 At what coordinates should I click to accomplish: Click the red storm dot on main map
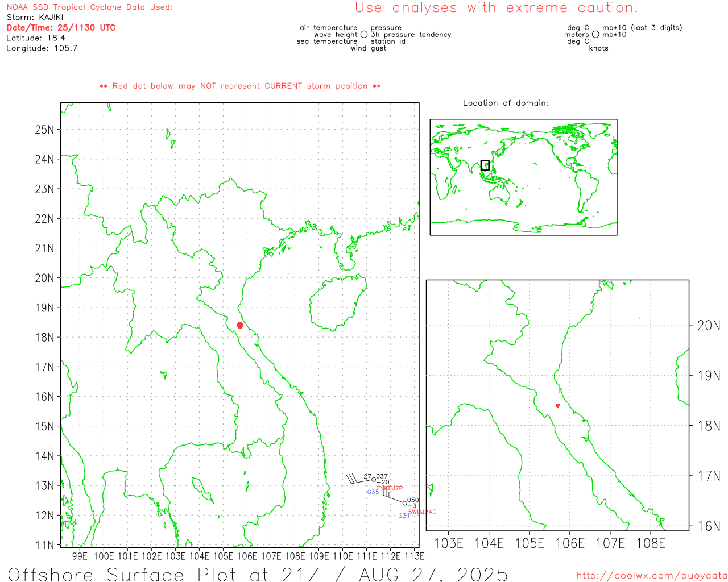240,325
